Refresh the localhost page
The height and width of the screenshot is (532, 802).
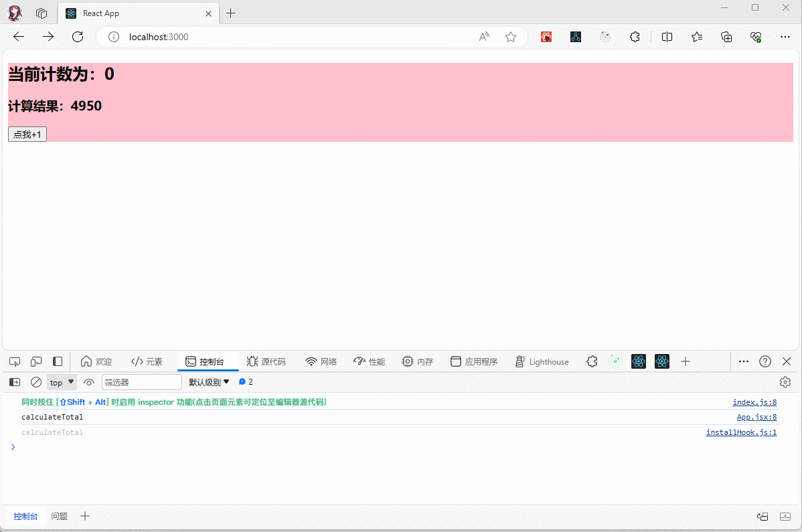click(78, 37)
